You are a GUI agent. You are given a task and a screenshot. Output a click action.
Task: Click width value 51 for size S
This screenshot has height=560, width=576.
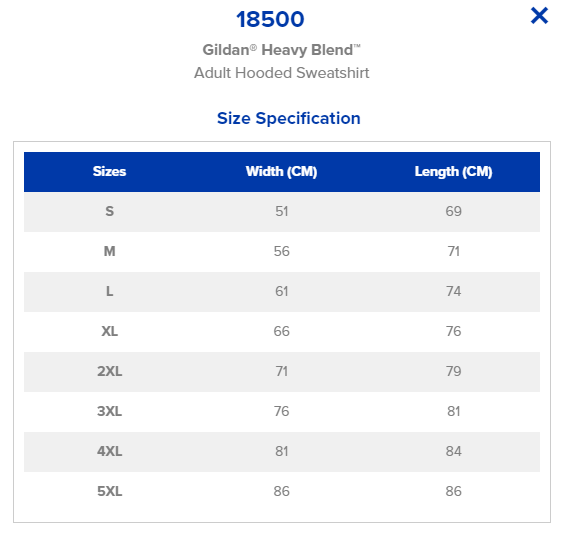281,211
